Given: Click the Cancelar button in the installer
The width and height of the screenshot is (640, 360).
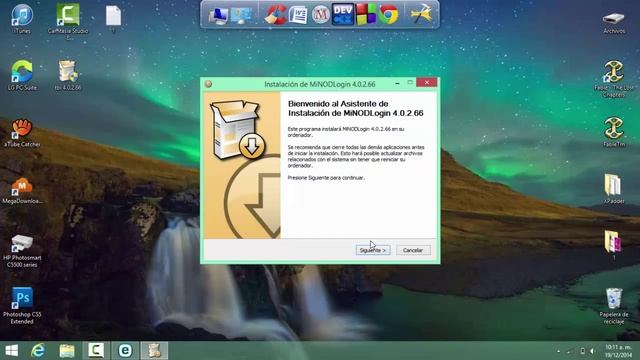Looking at the screenshot, I should pos(413,250).
